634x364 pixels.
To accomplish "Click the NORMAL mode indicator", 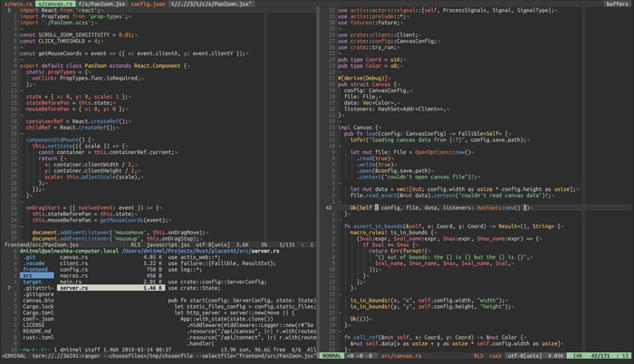I will 331,356.
